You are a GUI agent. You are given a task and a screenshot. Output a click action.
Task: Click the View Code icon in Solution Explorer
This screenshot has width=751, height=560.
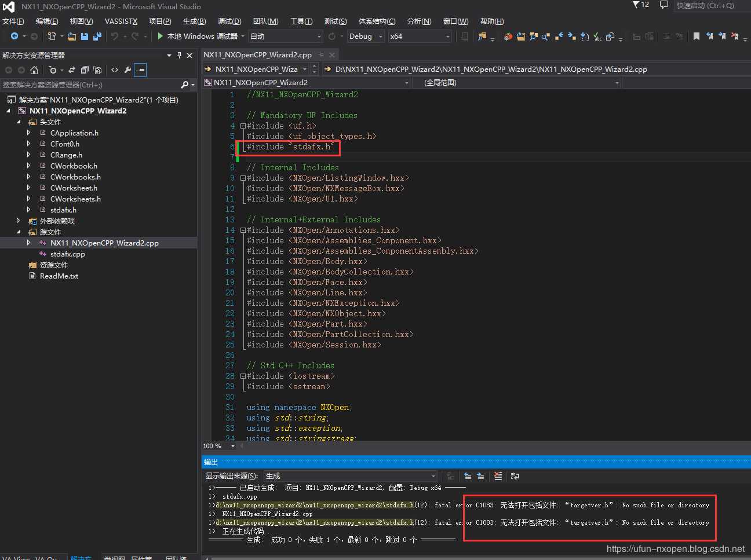click(x=115, y=70)
